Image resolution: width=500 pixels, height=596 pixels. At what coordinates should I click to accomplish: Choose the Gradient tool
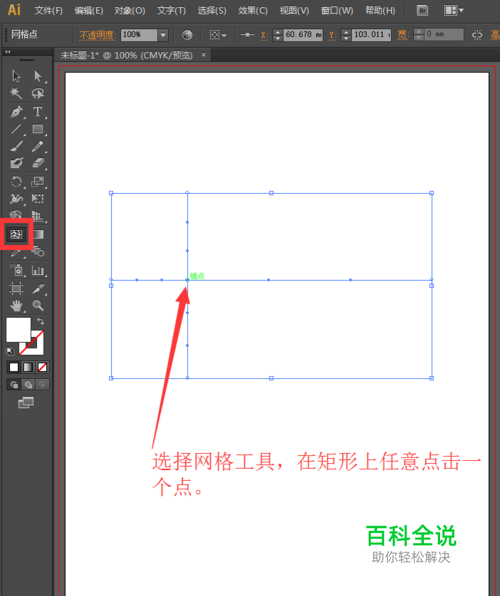point(38,234)
